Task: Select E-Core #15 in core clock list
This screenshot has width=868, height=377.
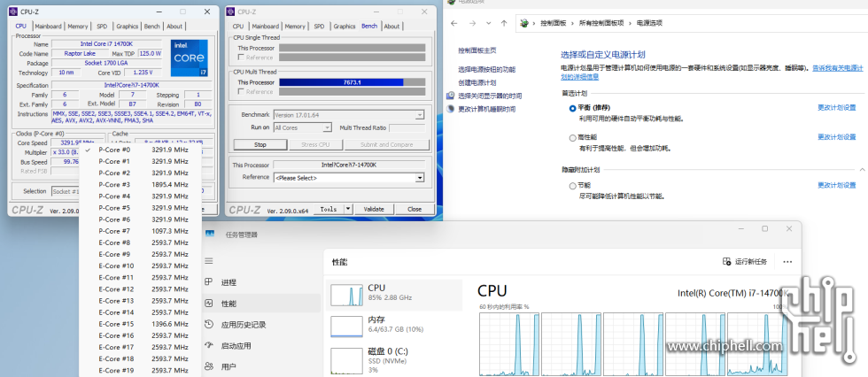Action: 141,324
